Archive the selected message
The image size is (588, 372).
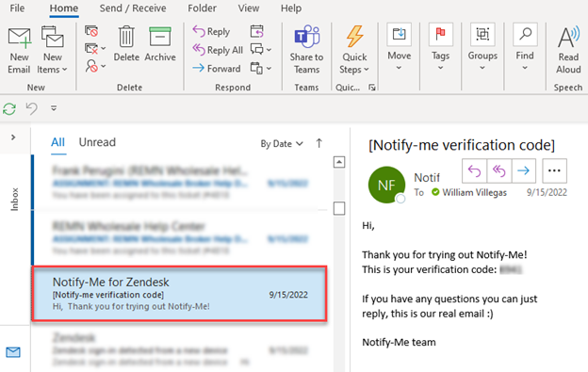160,44
